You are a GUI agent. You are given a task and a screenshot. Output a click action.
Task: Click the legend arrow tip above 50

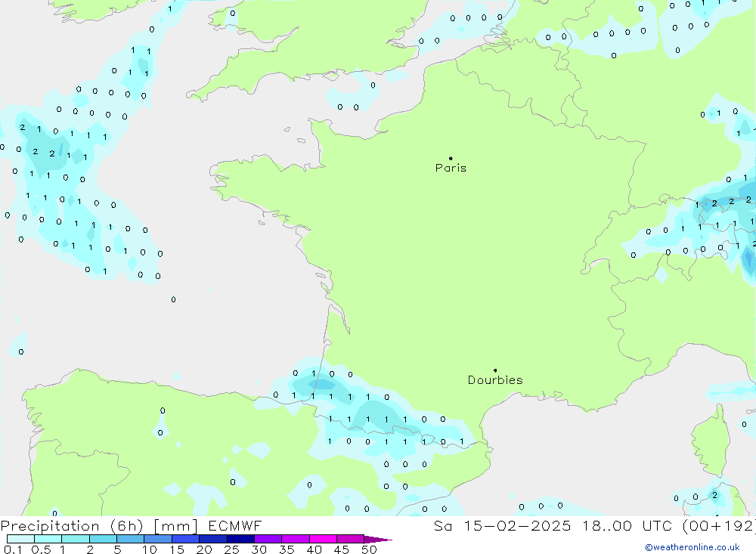tap(379, 540)
